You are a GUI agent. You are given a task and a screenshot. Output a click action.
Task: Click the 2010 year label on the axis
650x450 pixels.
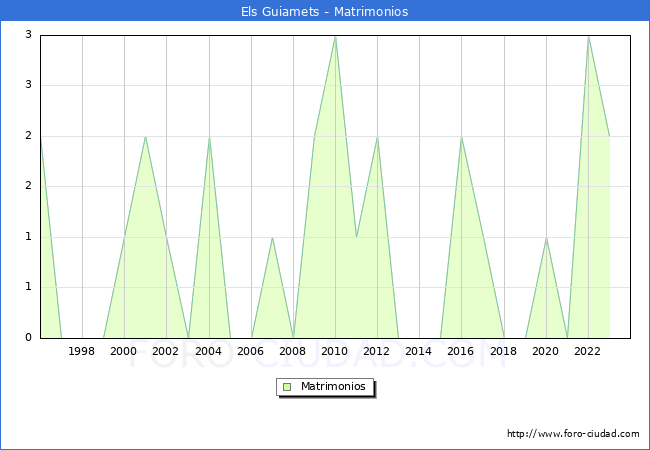coord(335,351)
